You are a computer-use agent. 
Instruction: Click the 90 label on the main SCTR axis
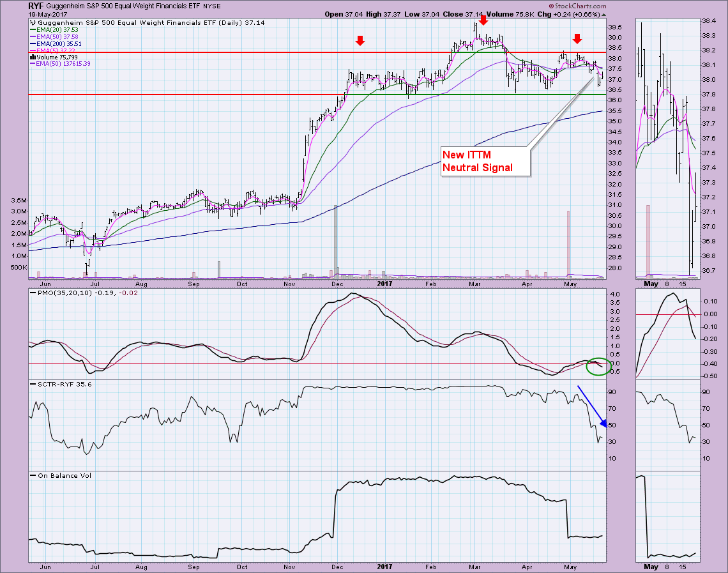(613, 392)
